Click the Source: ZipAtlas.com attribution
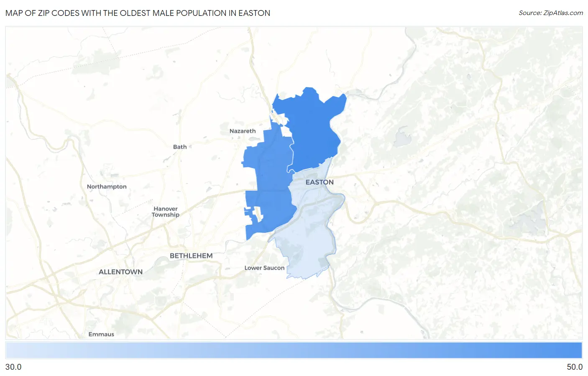The height and width of the screenshot is (376, 588). pyautogui.click(x=551, y=13)
